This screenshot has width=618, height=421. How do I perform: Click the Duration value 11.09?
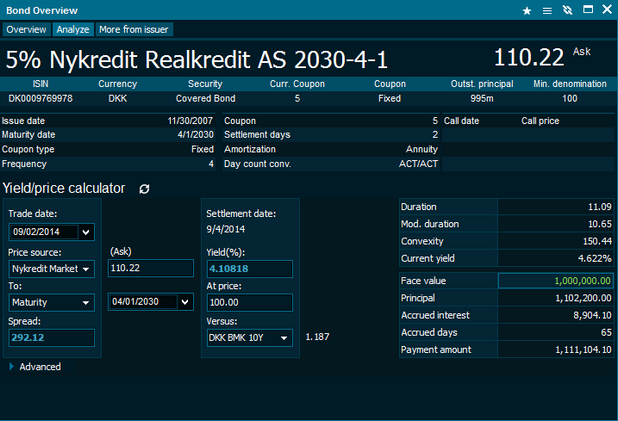(599, 207)
